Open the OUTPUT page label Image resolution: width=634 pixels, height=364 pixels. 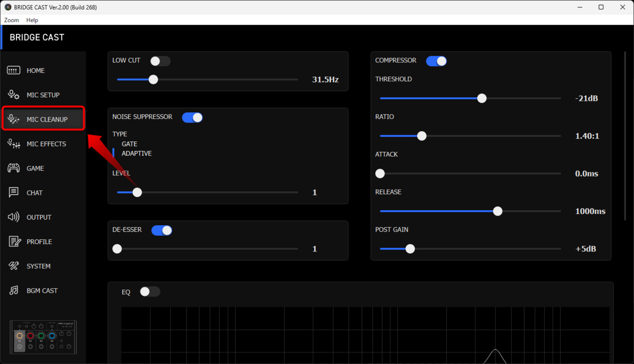point(39,217)
